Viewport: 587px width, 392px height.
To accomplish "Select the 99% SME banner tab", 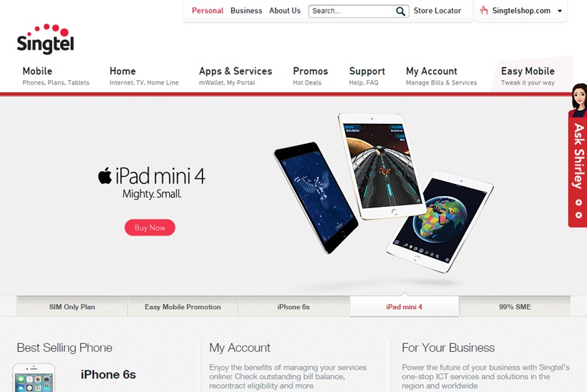I will click(515, 307).
